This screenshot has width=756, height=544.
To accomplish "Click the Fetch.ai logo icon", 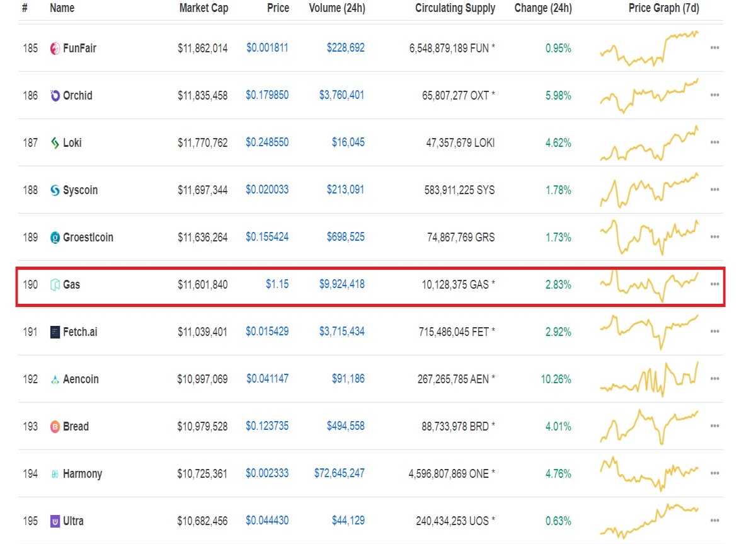I will pyautogui.click(x=55, y=332).
